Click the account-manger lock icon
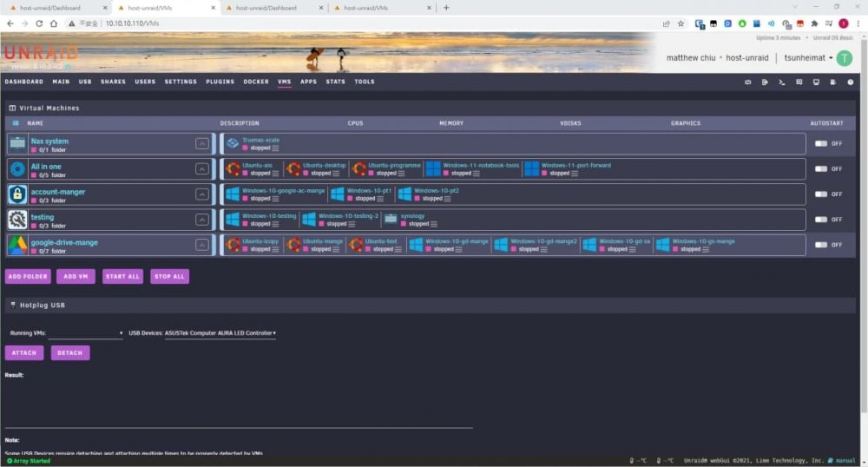 pyautogui.click(x=17, y=194)
